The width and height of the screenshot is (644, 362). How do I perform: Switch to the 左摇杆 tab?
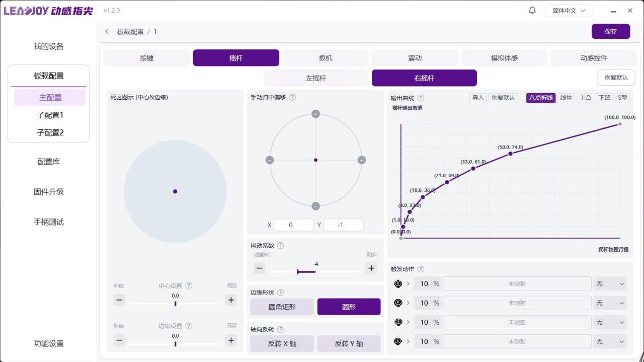pos(316,78)
